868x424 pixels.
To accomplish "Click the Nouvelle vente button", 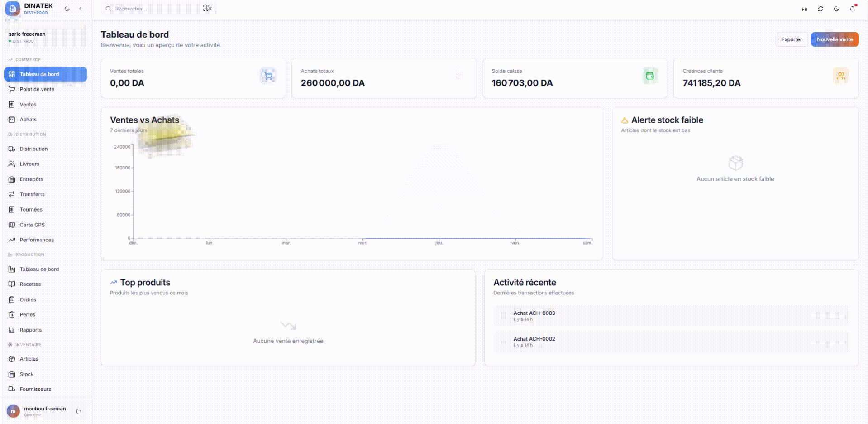I will (835, 39).
